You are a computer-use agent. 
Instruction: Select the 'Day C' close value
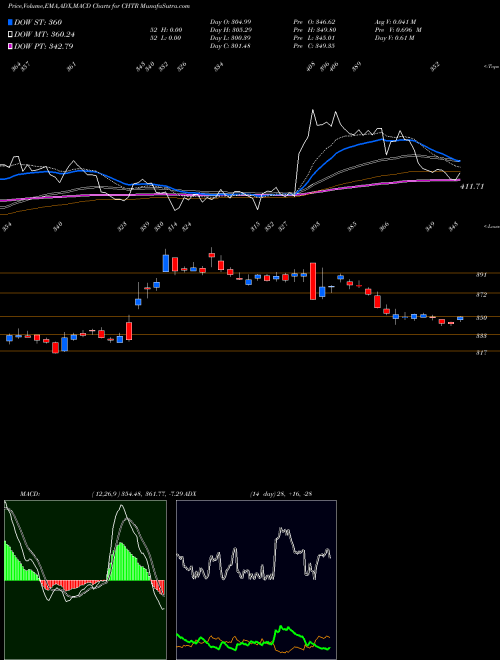[230, 46]
